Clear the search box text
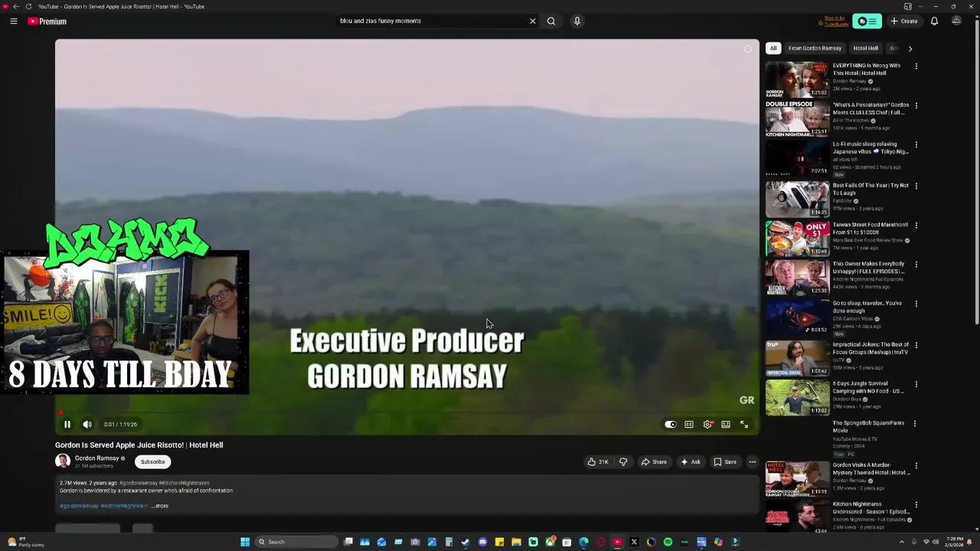Screen dimensions: 980x551 coord(533,21)
